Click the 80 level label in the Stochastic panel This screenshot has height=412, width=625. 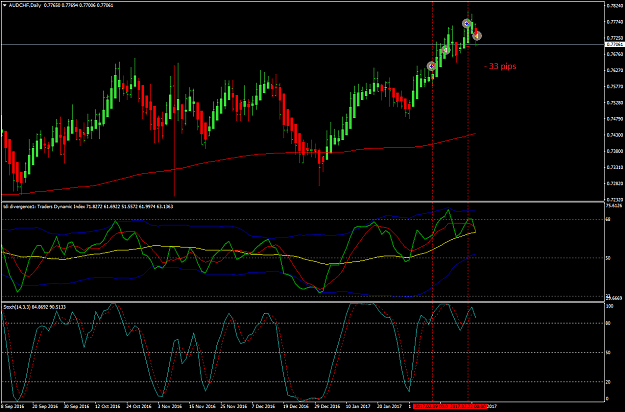click(609, 324)
